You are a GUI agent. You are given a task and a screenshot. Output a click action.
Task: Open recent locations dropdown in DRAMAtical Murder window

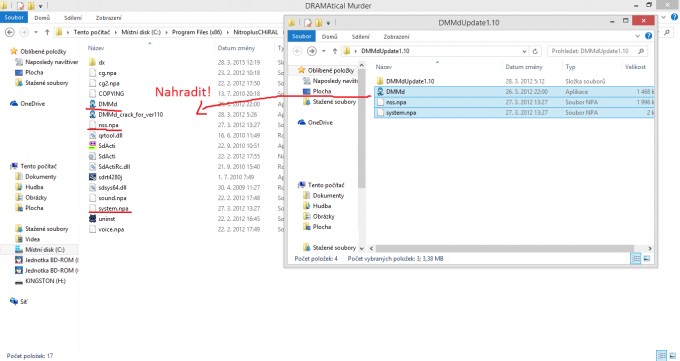coord(36,32)
